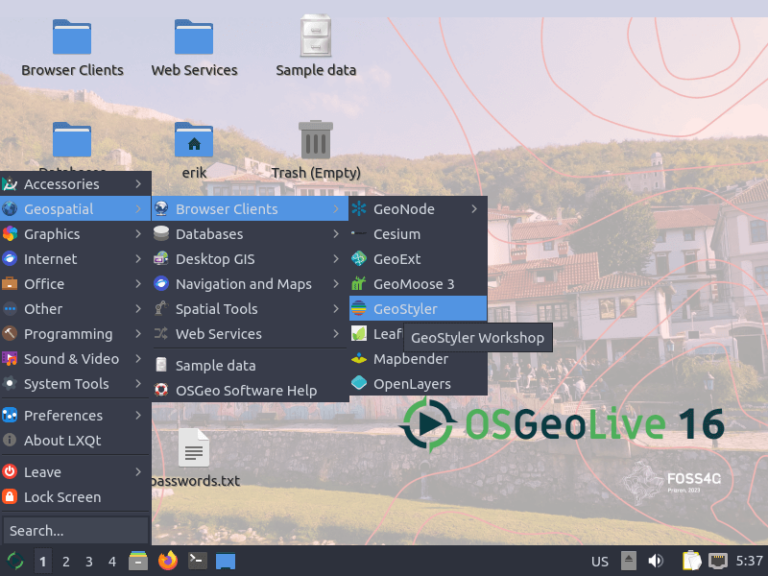The width and height of the screenshot is (768, 576).
Task: Click the GeoNode snowflake icon
Action: pos(359,209)
